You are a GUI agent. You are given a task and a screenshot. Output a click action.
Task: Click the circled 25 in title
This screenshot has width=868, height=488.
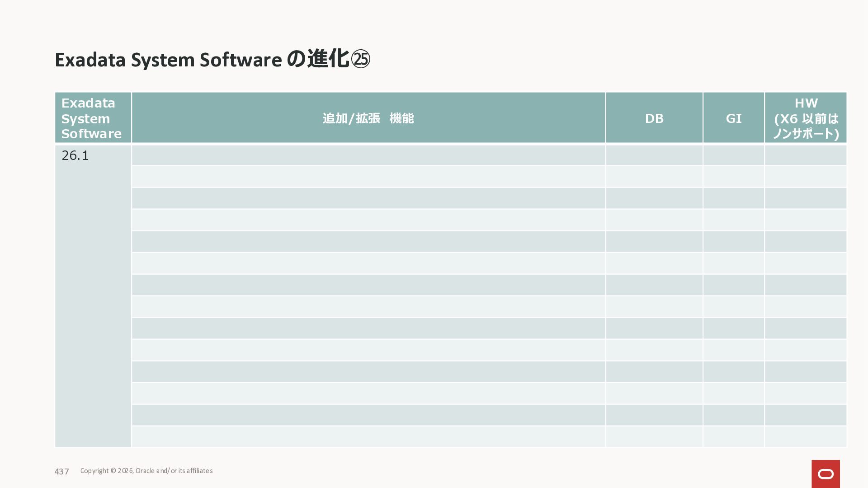(360, 59)
